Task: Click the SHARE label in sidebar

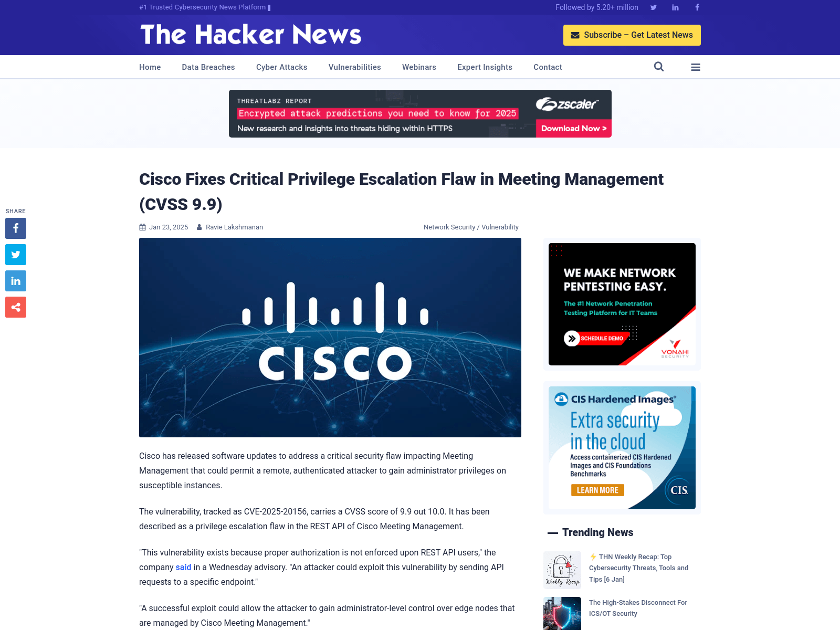Action: coord(16,211)
